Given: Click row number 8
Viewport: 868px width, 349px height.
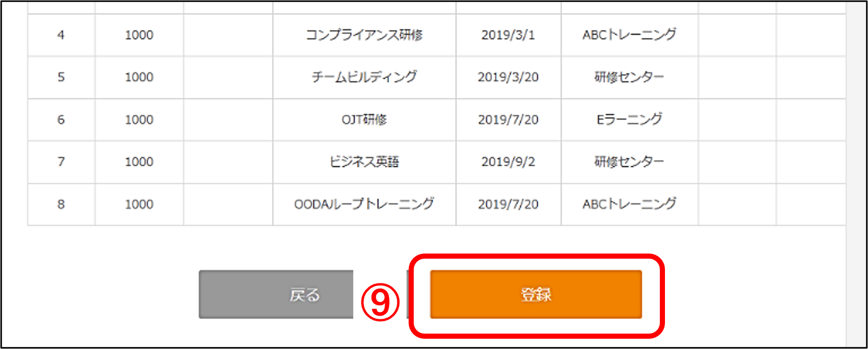Looking at the screenshot, I should click(61, 204).
